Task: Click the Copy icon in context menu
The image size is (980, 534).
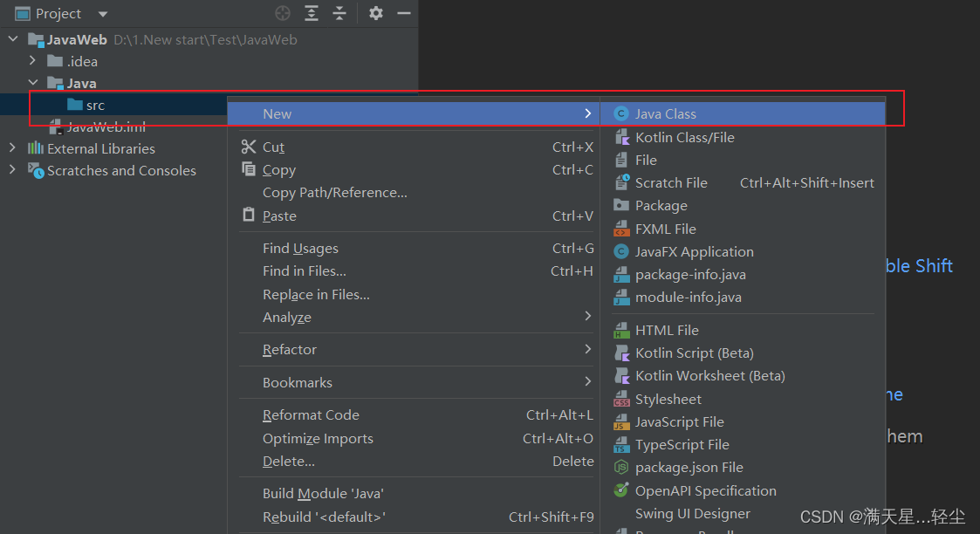Action: (x=249, y=169)
